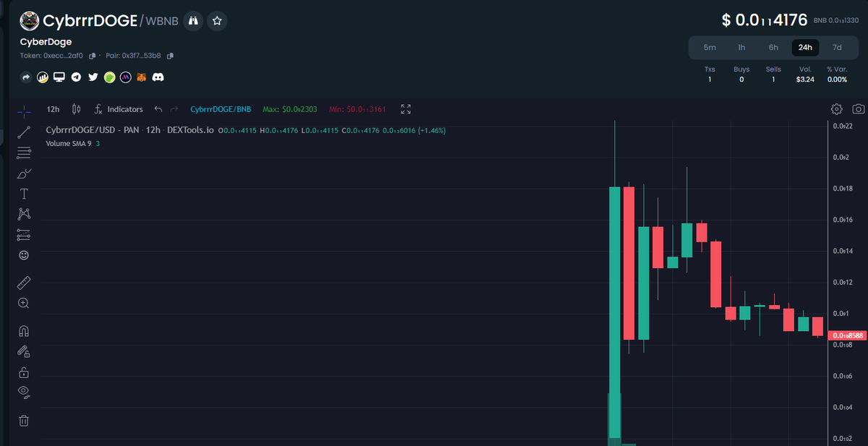Open the emoji smiley icons tool
Viewport: 868px width, 446px height.
(x=24, y=255)
